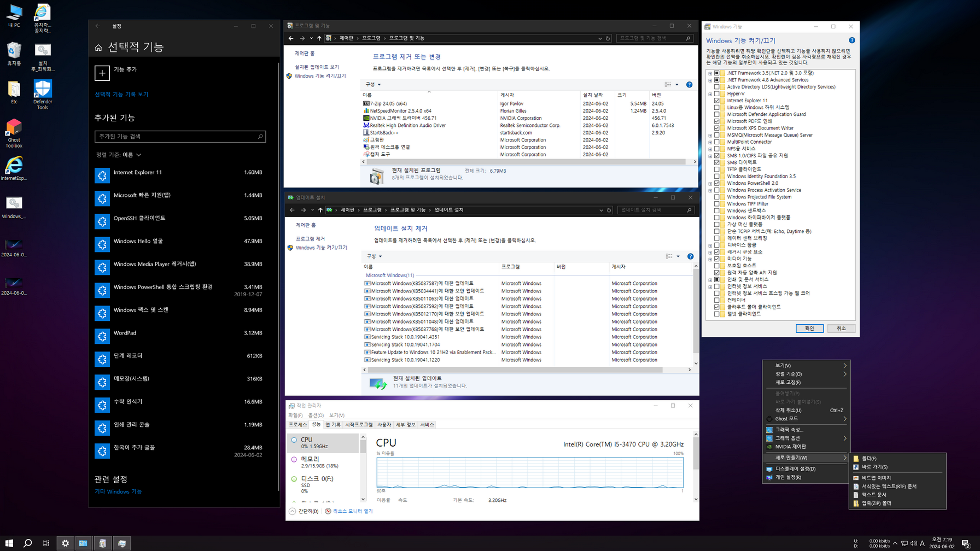Click the back arrow in 프로그램 및 기능 window
The height and width of the screenshot is (551, 980).
click(x=291, y=38)
